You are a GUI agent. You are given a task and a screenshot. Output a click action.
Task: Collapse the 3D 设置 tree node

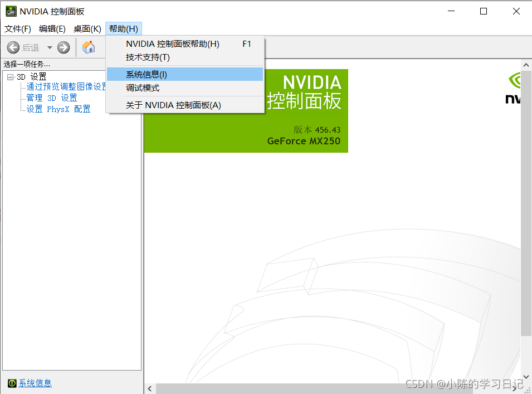pos(10,77)
